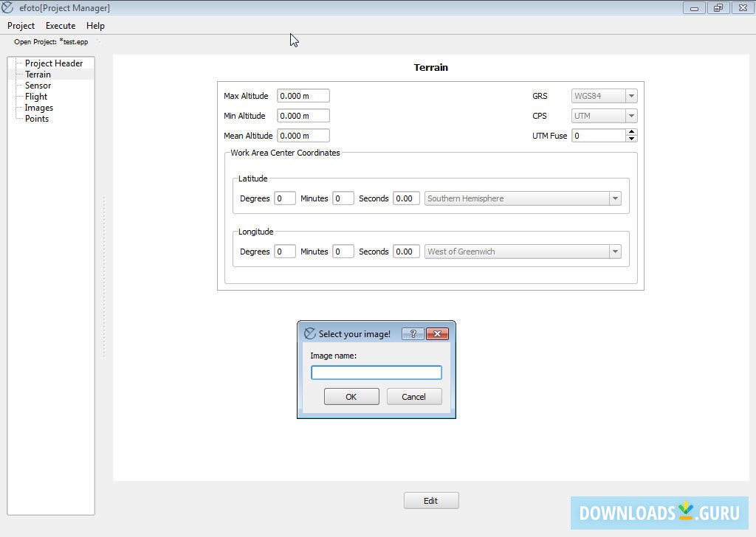Restore down the efoto window
This screenshot has width=756, height=537.
[x=718, y=7]
